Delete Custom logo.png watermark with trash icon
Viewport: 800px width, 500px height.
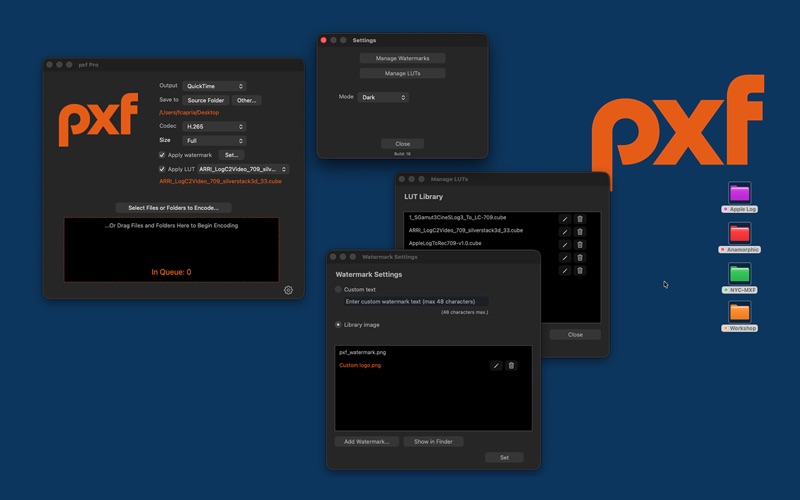(511, 365)
